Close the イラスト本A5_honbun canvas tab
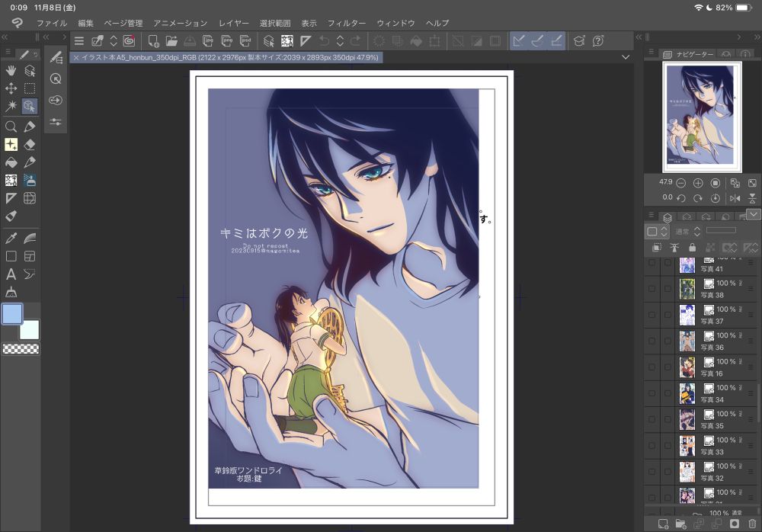This screenshot has height=532, width=762. tap(75, 57)
